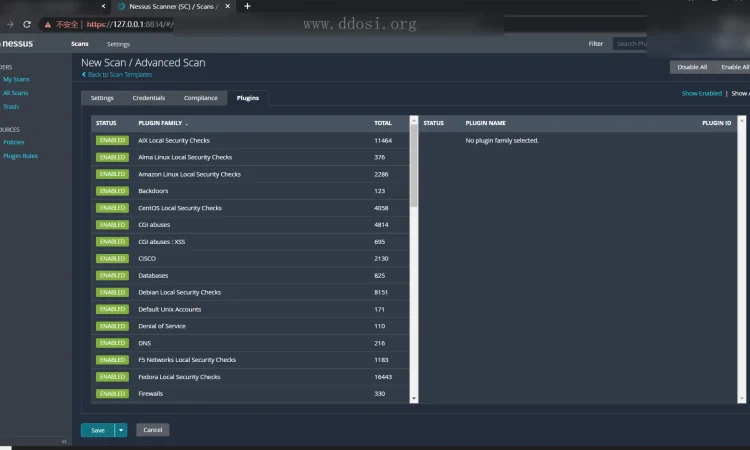
Task: Switch to the Compliance tab
Action: (200, 98)
